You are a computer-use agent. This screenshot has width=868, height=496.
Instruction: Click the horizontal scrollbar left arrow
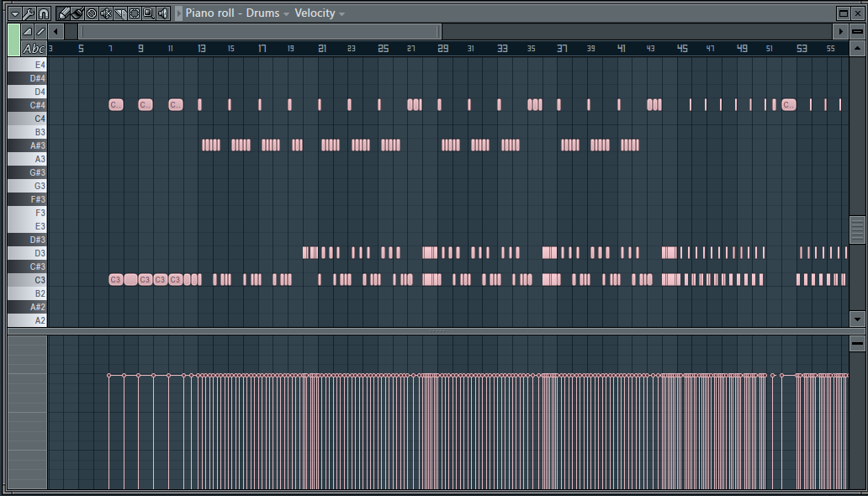(56, 31)
